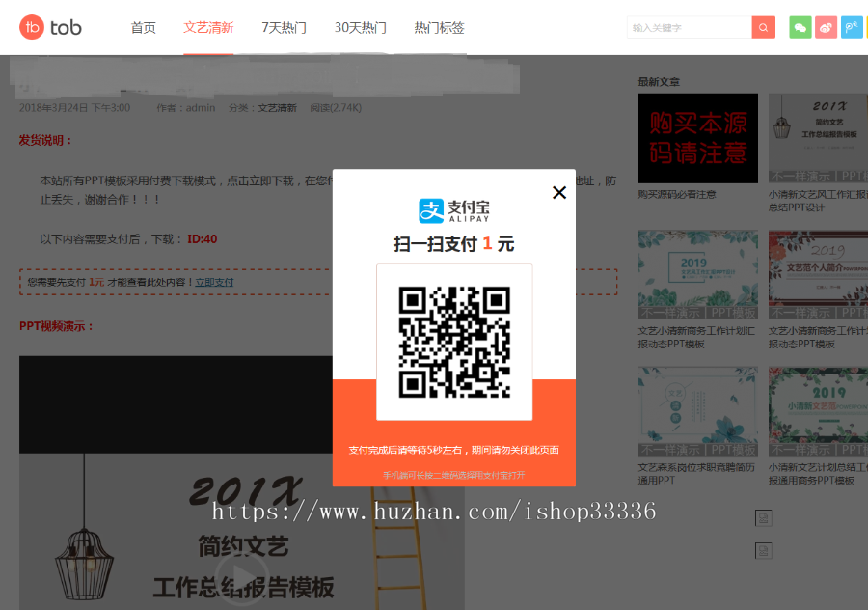This screenshot has width=868, height=610.
Task: Scan the Alipay QR code image
Action: coord(454,341)
